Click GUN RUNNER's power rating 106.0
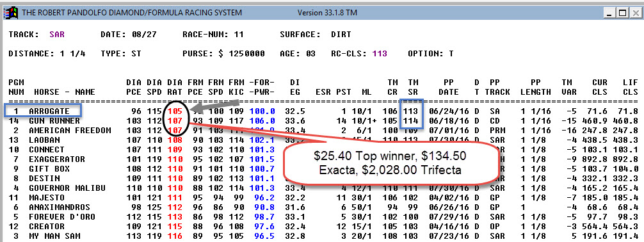644x242 pixels. tap(262, 121)
